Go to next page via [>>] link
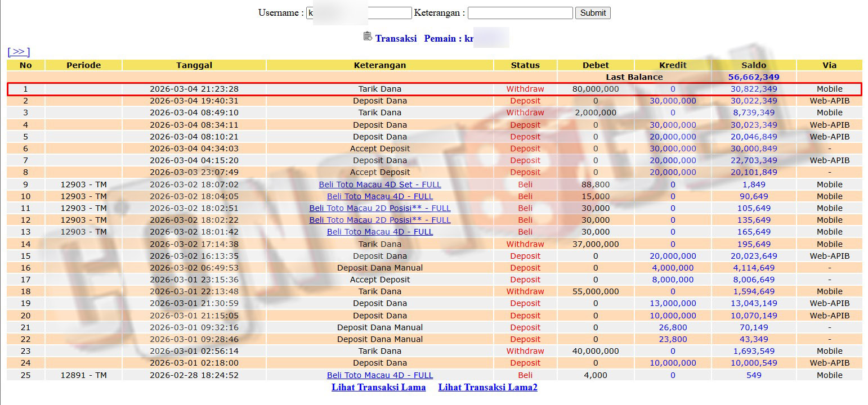 [x=19, y=52]
